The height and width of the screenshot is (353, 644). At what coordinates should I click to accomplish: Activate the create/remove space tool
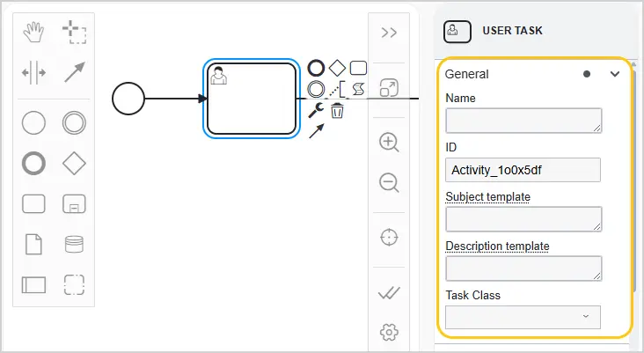(x=33, y=73)
